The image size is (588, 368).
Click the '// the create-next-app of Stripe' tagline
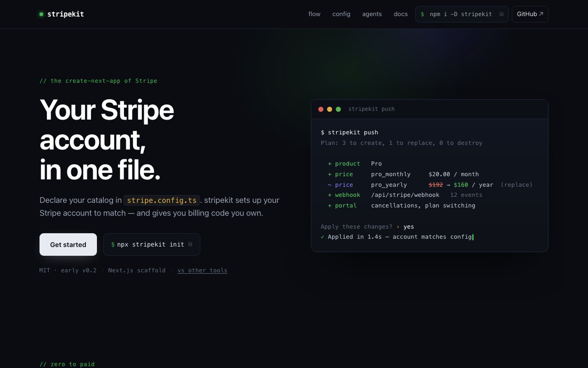point(98,81)
